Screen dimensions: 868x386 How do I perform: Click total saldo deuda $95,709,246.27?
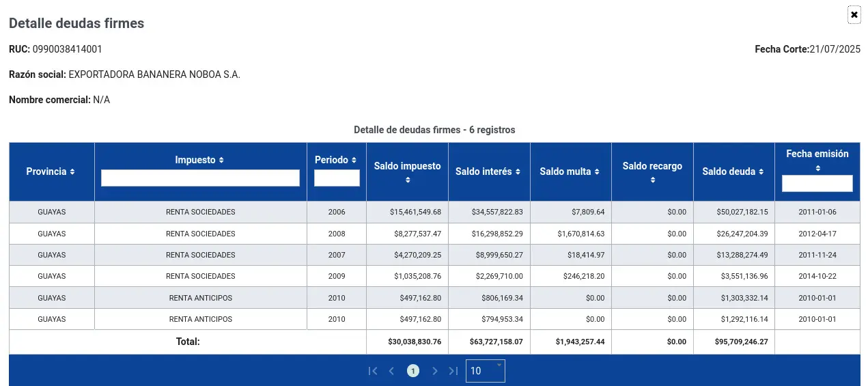tap(734, 342)
